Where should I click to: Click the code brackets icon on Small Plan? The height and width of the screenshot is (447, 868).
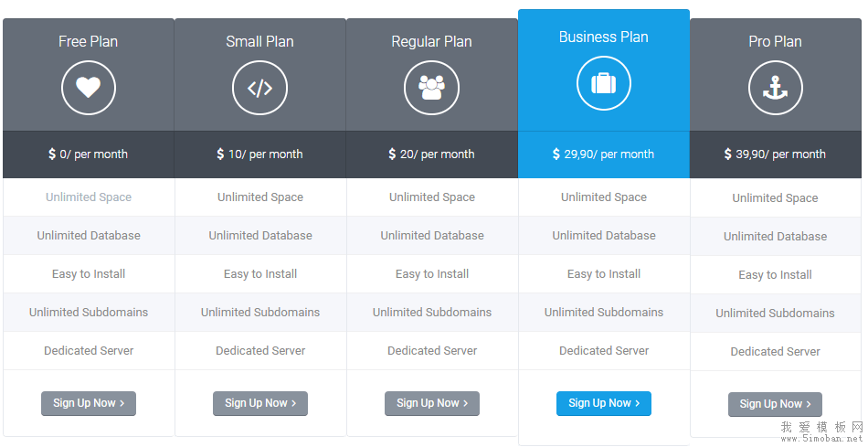260,88
